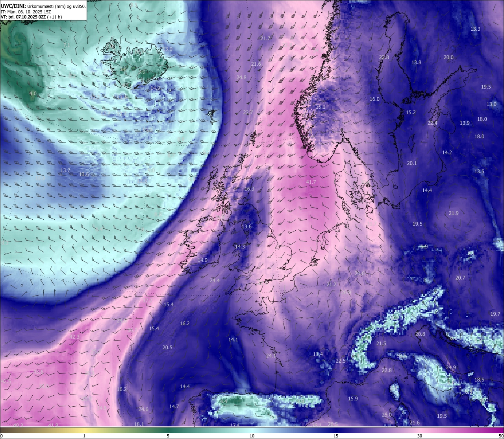Click the 41.7 value over the North Sea
Viewport: 504px width, 439px height.
tap(311, 182)
